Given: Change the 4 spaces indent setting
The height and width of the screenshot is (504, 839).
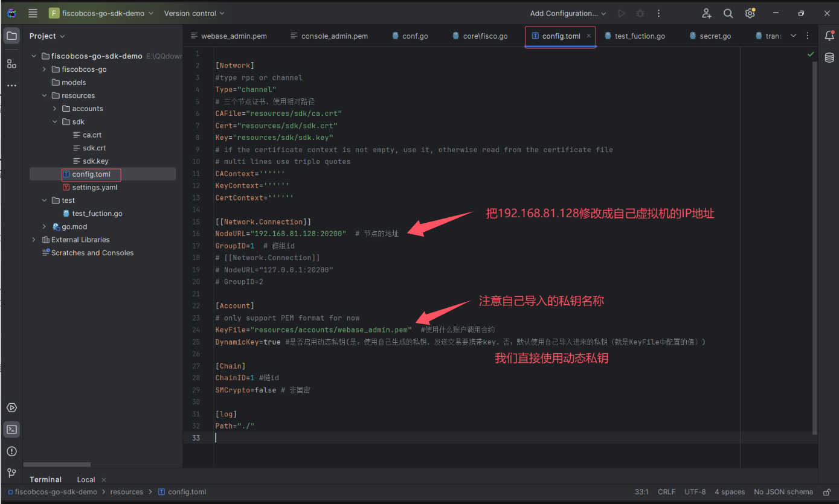Looking at the screenshot, I should click(x=730, y=492).
